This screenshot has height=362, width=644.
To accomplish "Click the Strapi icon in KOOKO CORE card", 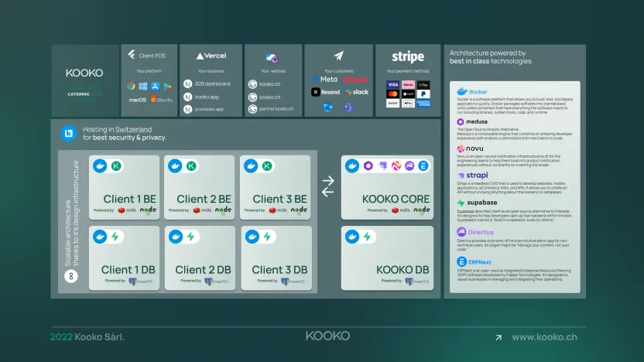I will click(x=382, y=166).
